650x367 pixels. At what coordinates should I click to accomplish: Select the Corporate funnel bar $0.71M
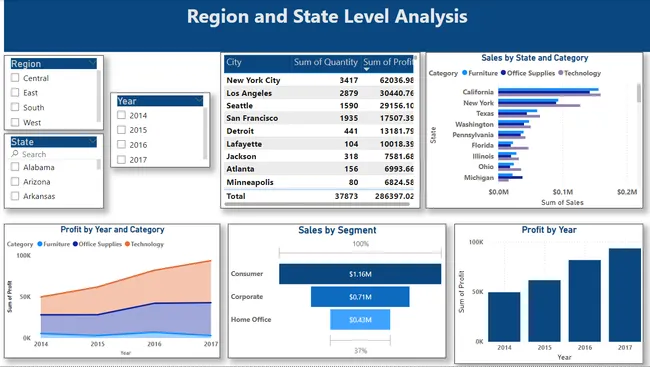pyautogui.click(x=360, y=297)
